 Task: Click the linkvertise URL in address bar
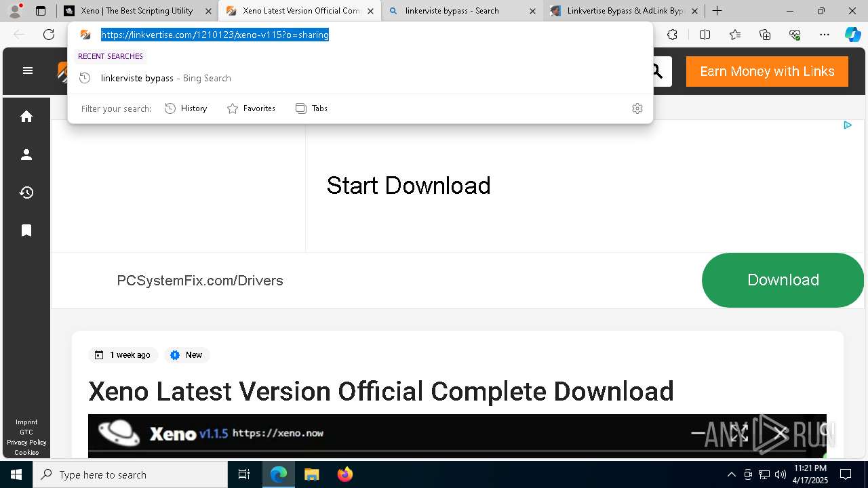(x=215, y=35)
